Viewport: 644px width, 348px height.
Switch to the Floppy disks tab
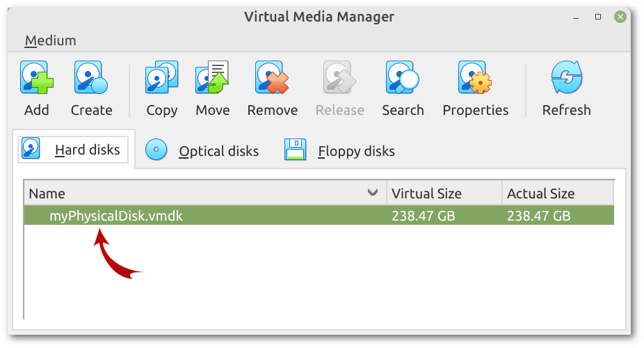point(339,150)
